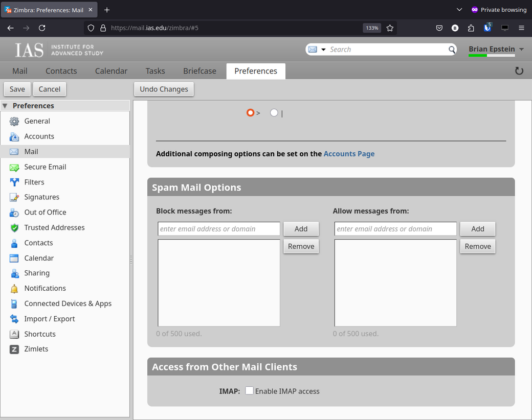The image size is (532, 420).
Task: Click the Import / Export arrows icon
Action: (x=14, y=319)
